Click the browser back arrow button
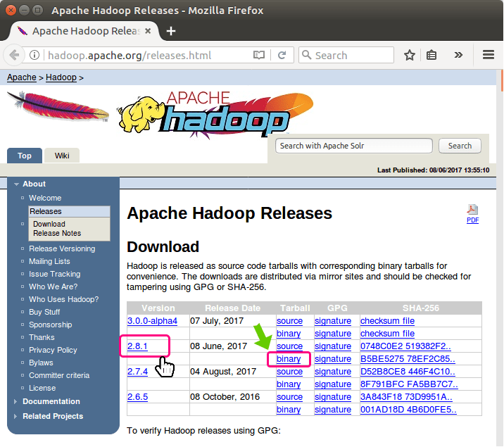 point(14,56)
